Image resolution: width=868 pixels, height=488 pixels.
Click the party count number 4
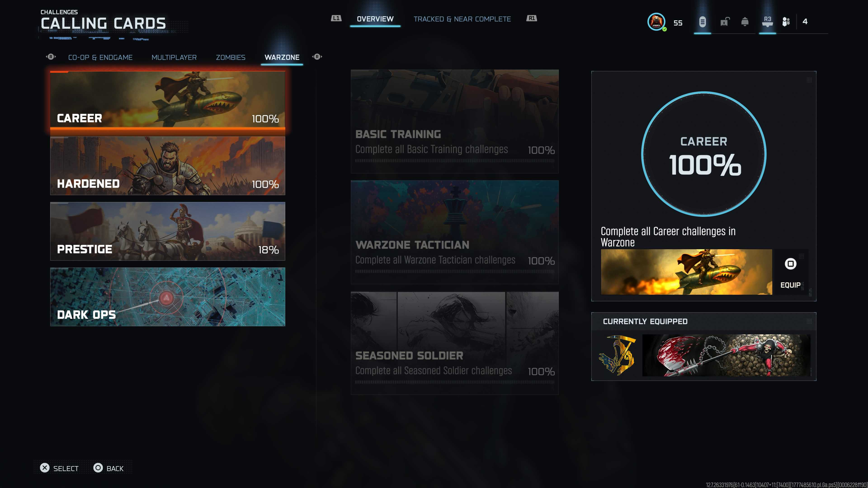[x=805, y=21]
